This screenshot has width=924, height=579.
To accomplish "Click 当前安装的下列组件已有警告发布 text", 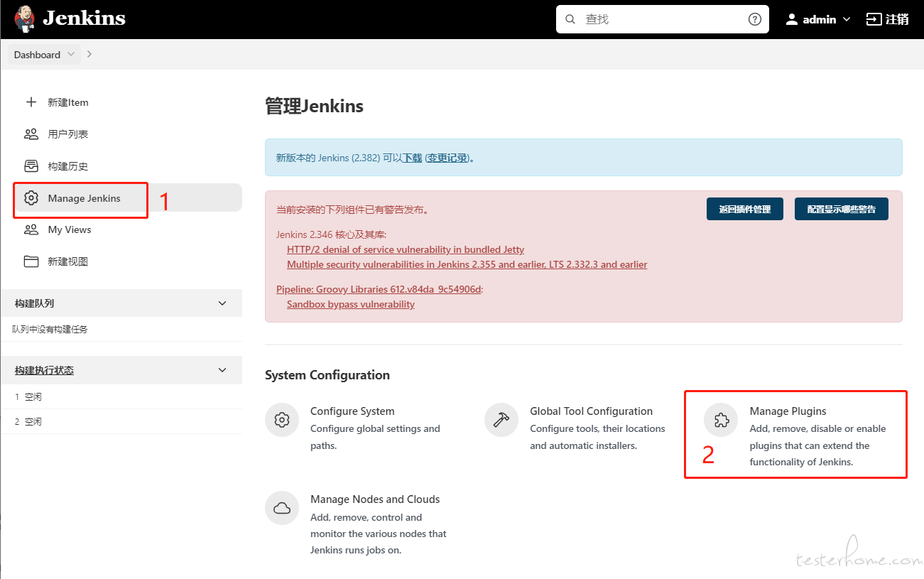I will point(352,210).
